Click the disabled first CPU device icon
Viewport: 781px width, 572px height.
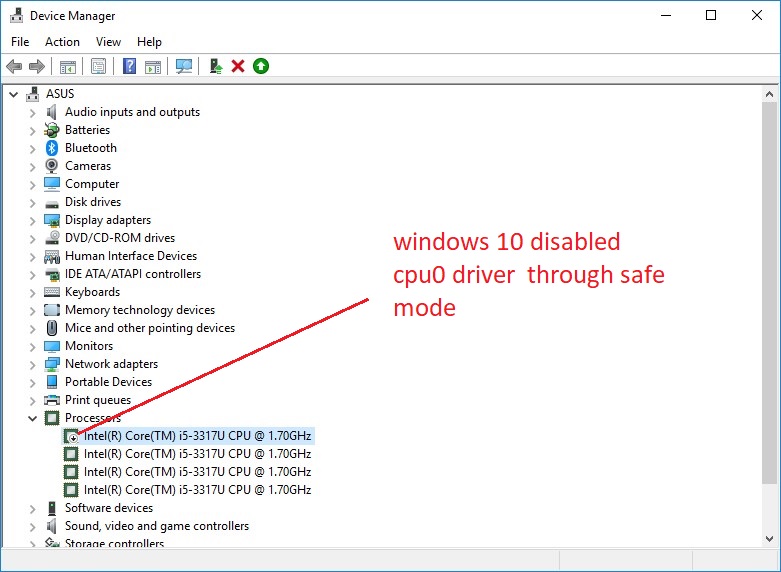[x=71, y=436]
